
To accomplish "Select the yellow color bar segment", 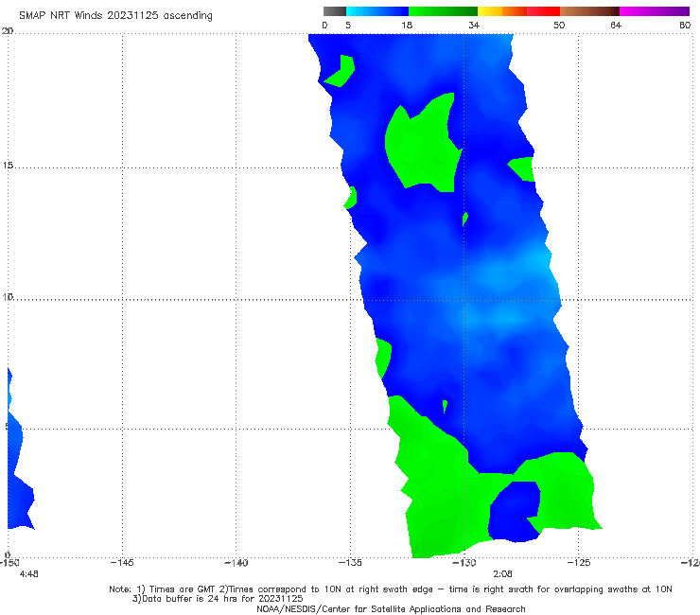I will 490,11.
